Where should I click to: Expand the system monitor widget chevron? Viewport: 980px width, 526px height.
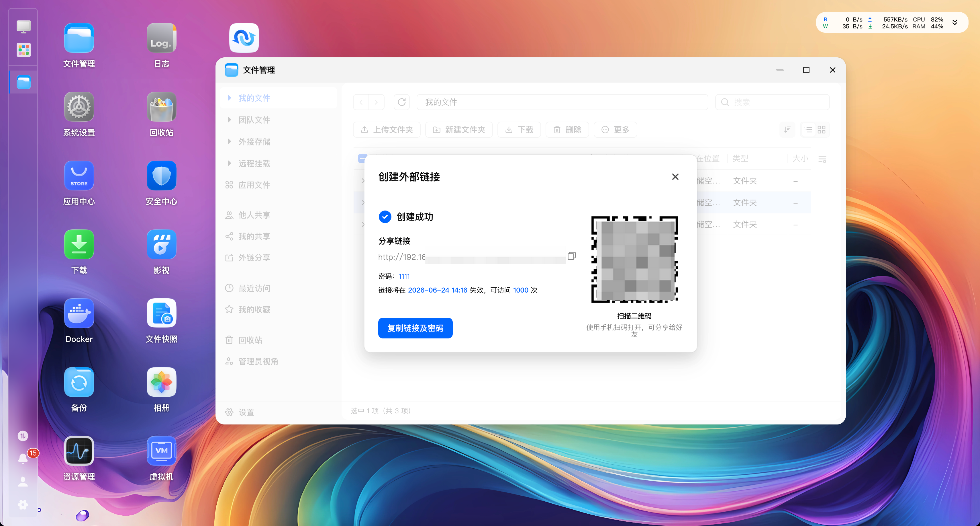[x=955, y=22]
